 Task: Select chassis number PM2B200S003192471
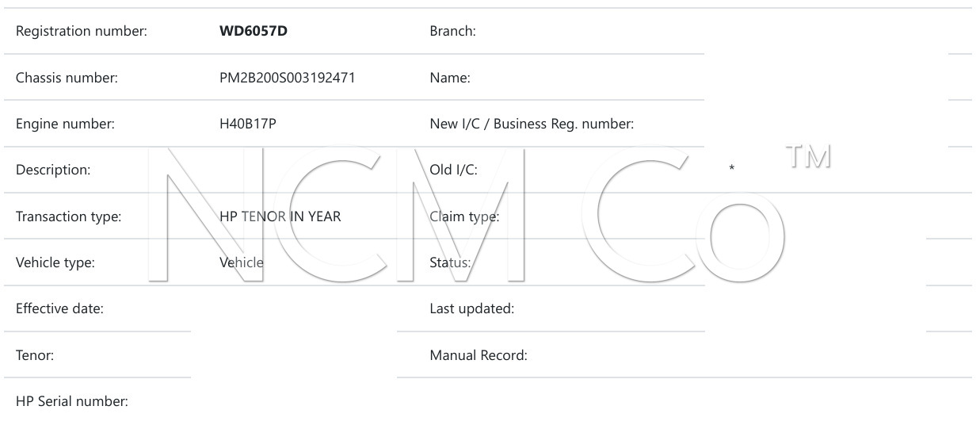287,78
